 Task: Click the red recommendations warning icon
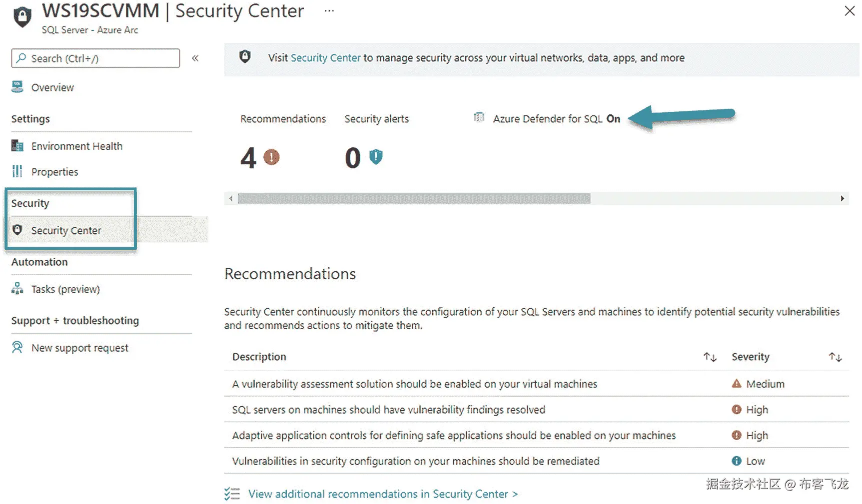tap(271, 157)
